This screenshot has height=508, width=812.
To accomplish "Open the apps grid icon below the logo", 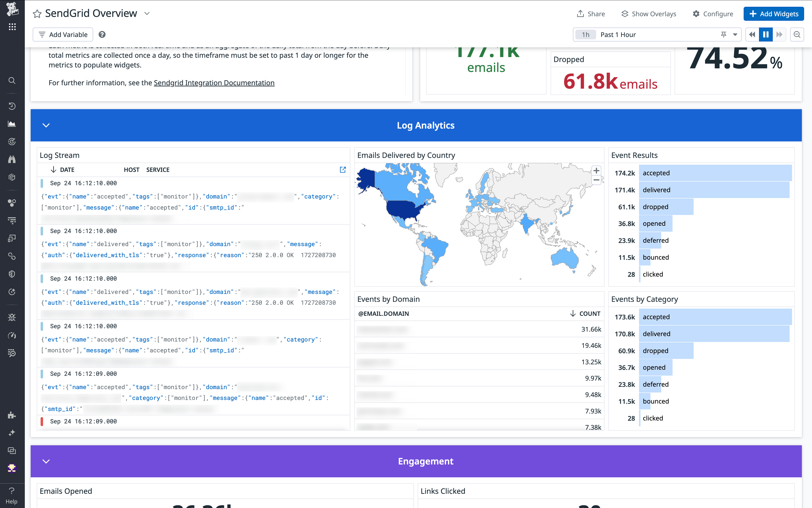I will click(x=12, y=27).
